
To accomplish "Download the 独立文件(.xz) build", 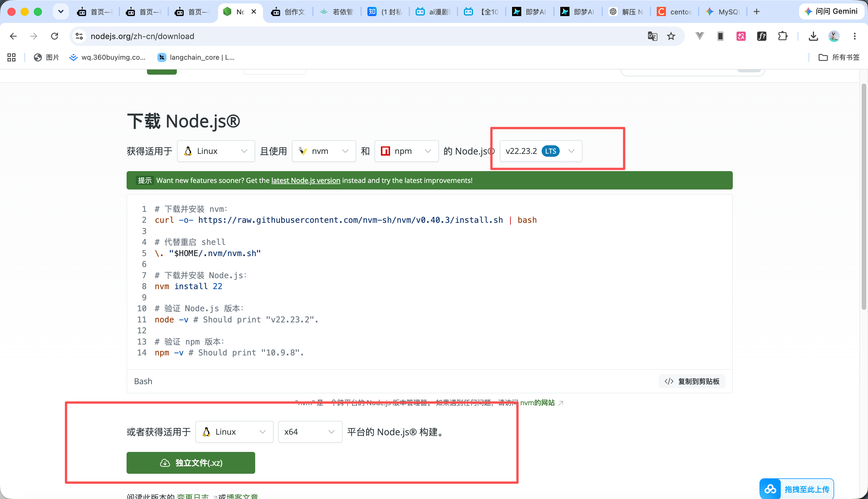I will (x=191, y=463).
